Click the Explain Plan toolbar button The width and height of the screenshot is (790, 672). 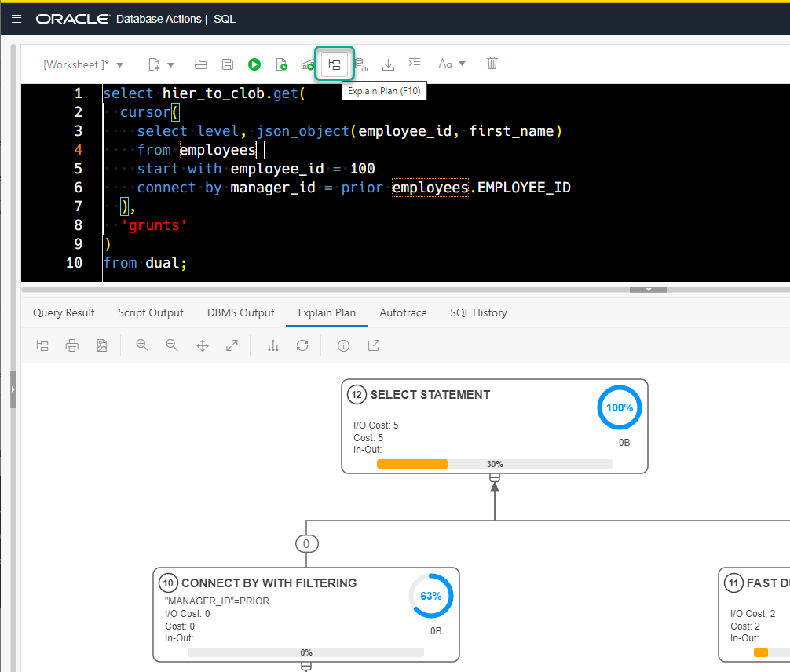335,64
